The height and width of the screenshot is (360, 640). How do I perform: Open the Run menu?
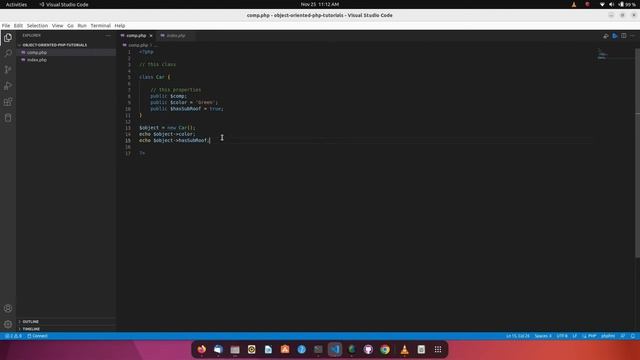pos(82,25)
